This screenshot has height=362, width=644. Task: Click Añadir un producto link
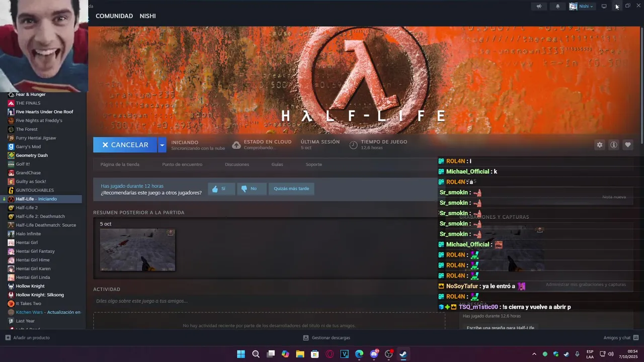[31, 338]
